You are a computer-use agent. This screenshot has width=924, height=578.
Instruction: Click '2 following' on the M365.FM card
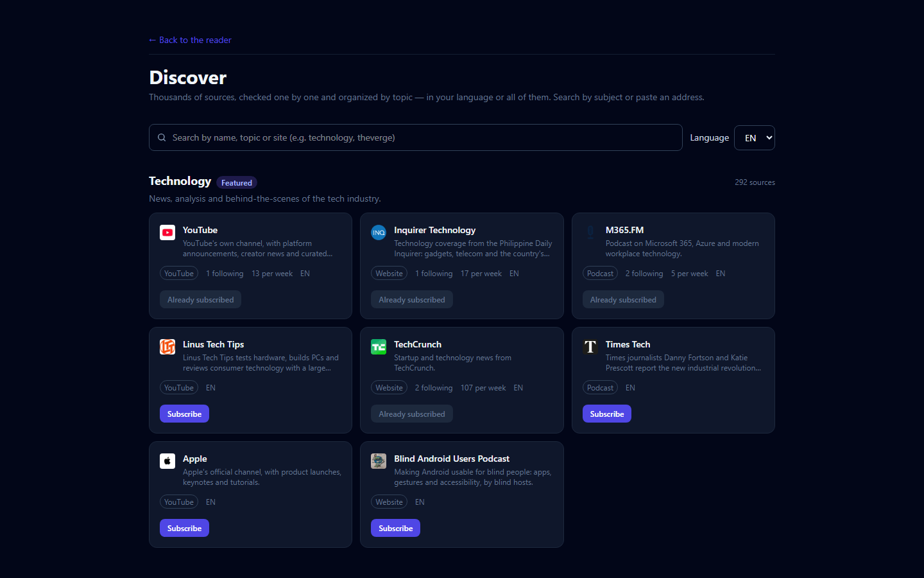[644, 274]
